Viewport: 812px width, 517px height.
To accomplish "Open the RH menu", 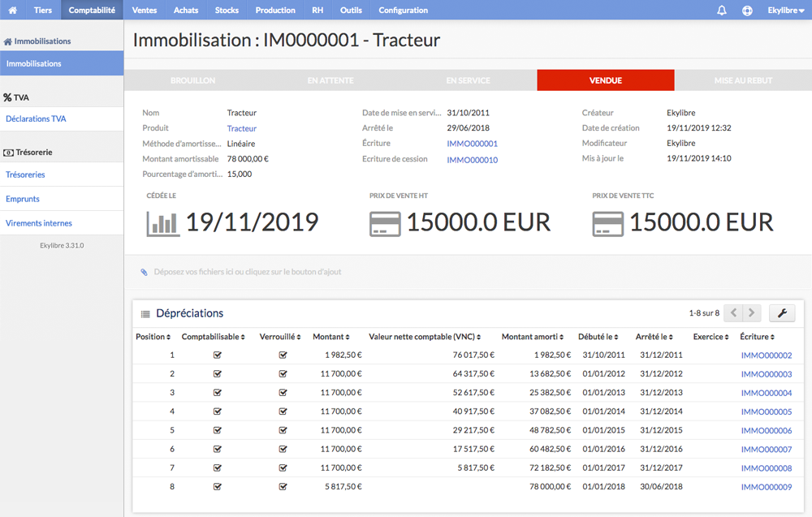I will pyautogui.click(x=317, y=10).
